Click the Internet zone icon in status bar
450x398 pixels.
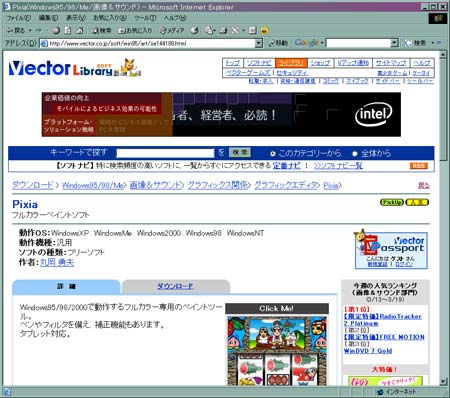click(379, 392)
